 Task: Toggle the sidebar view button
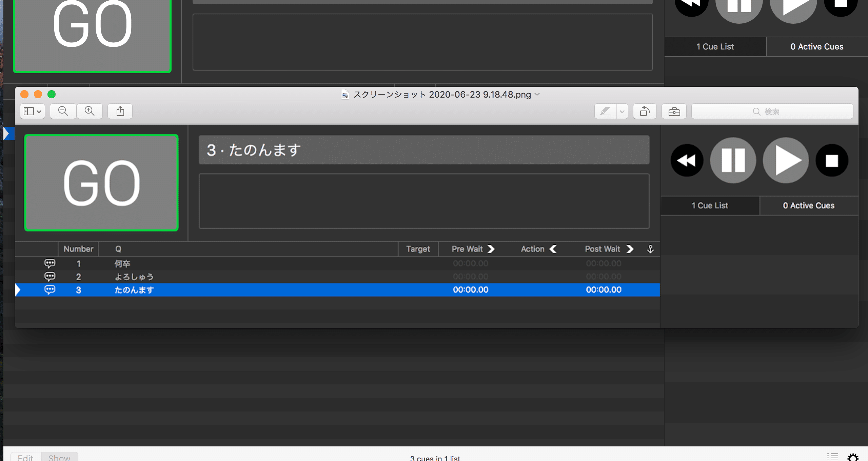coord(29,111)
